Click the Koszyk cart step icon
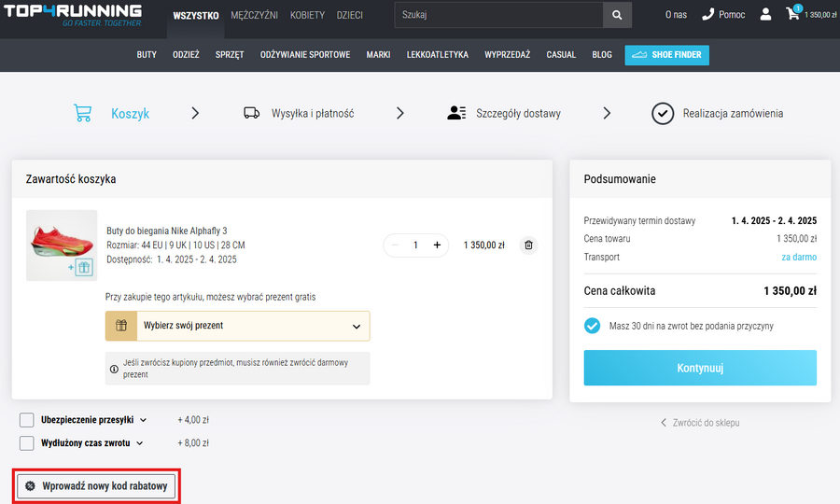 click(83, 113)
